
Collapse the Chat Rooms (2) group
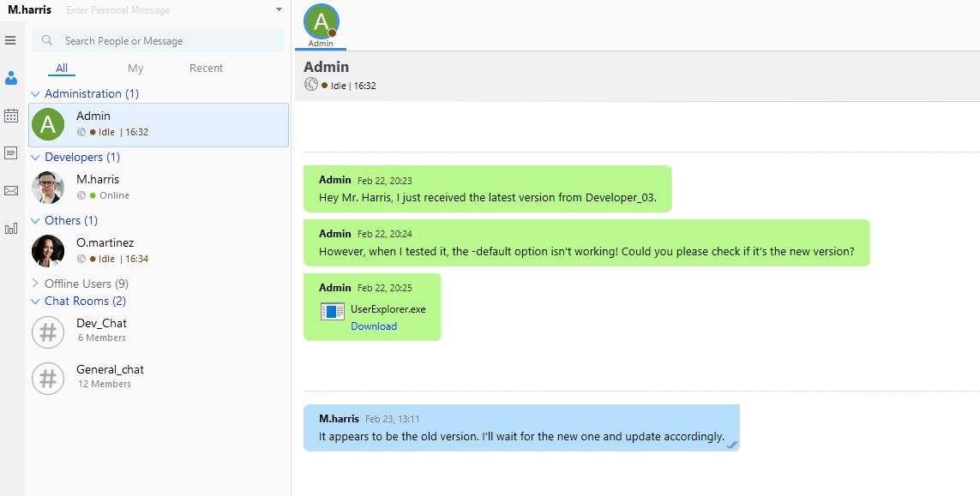point(35,301)
